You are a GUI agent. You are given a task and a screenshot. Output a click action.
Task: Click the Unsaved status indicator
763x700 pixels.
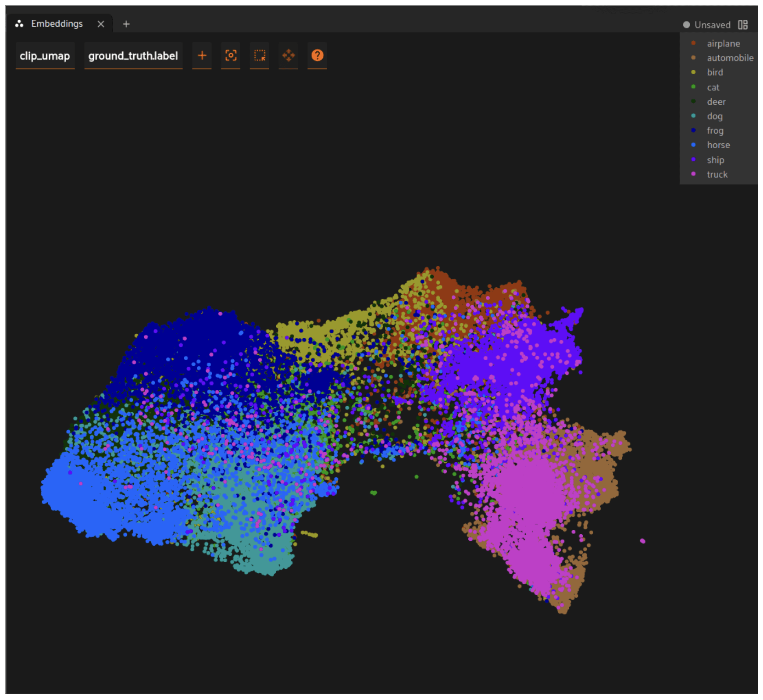707,25
